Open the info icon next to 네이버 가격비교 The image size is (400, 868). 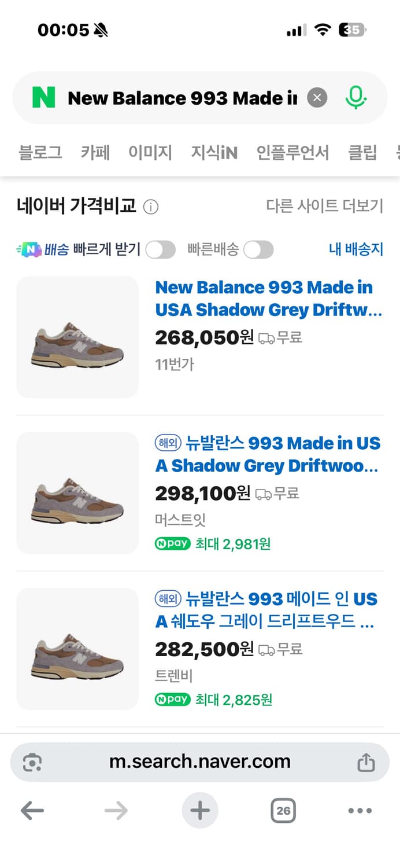150,206
